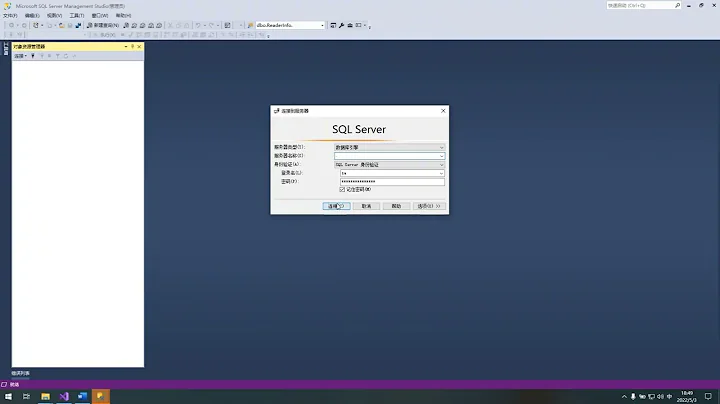
Task: Open File Explorer from the taskbar
Action: tap(45, 396)
